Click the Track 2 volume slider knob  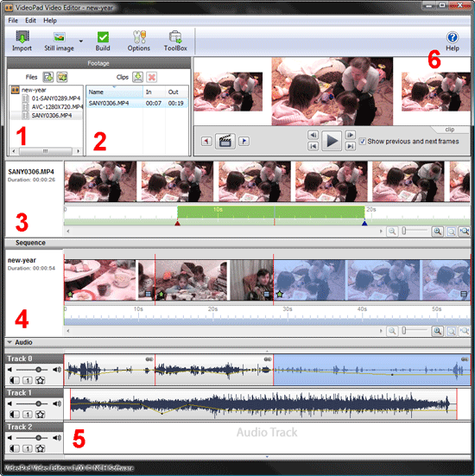coord(38,438)
